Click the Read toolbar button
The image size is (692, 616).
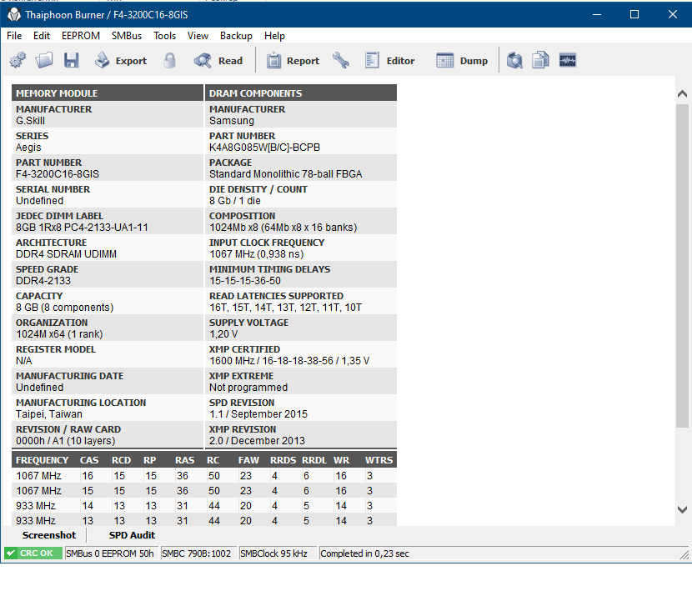(x=218, y=61)
